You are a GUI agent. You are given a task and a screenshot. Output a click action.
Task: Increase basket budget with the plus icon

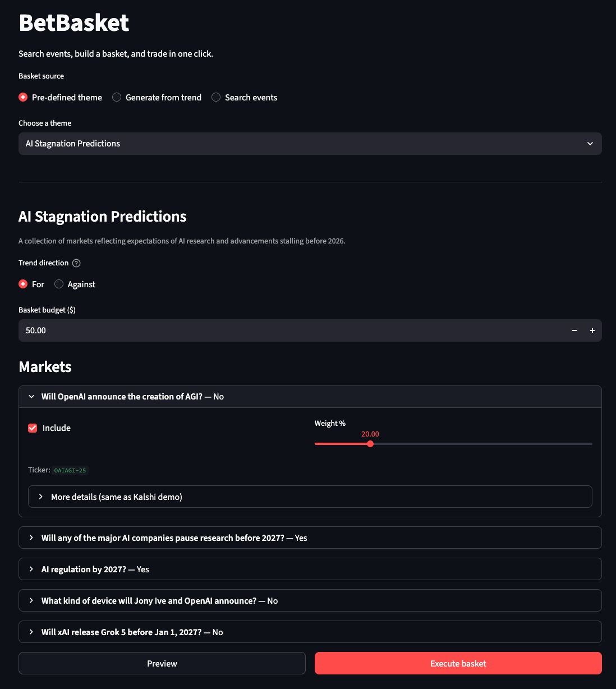point(592,330)
